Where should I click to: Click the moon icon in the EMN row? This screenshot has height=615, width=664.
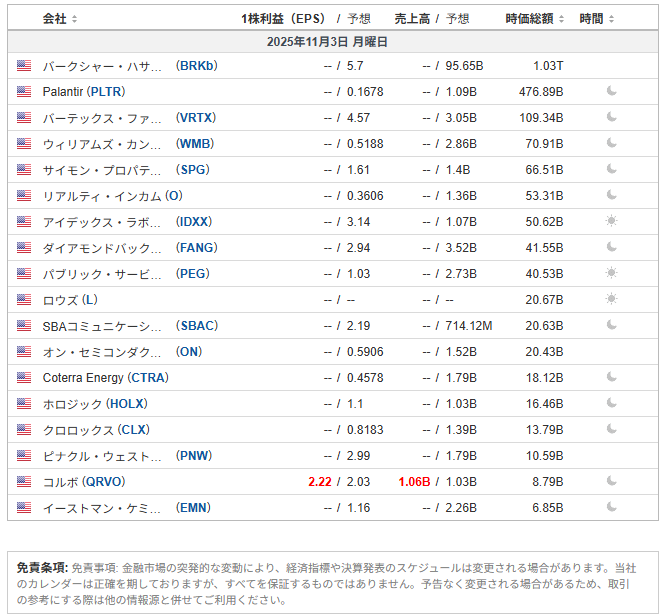[612, 507]
